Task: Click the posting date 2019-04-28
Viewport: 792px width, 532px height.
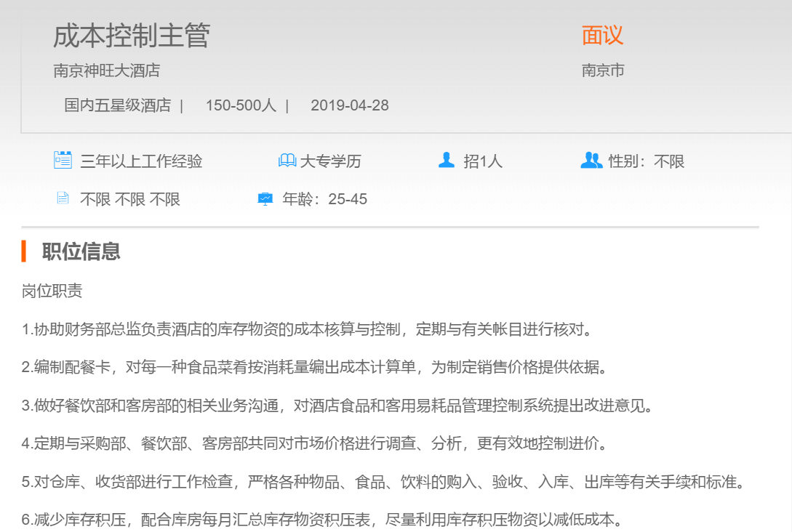Action: click(x=350, y=105)
